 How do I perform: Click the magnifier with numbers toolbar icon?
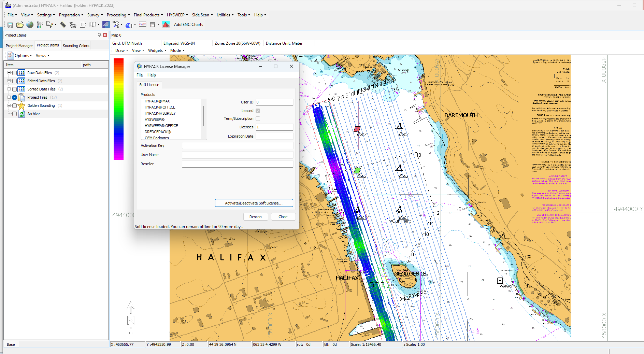point(116,25)
